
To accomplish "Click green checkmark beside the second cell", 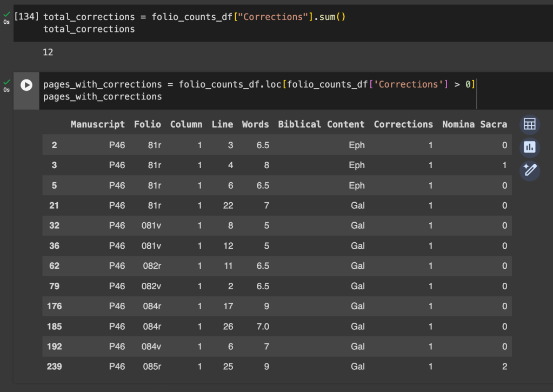I will (6, 82).
